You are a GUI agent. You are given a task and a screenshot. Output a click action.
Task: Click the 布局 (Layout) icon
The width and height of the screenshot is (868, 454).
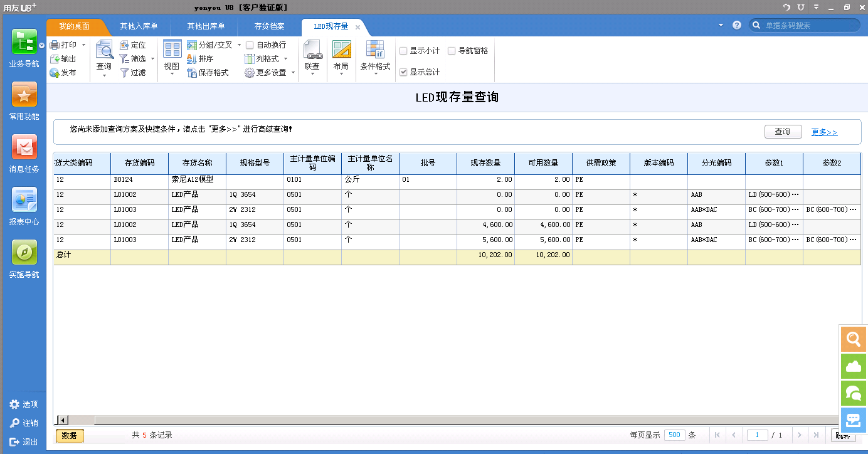click(341, 53)
